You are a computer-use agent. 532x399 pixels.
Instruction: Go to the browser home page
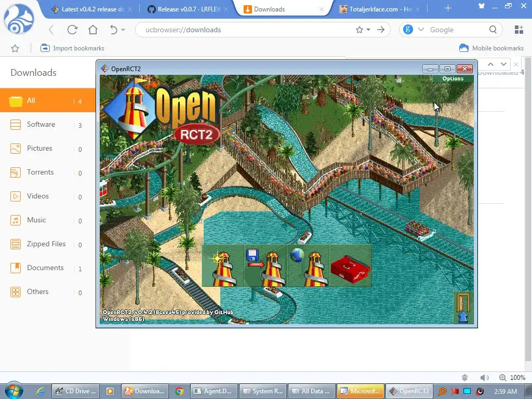click(93, 30)
